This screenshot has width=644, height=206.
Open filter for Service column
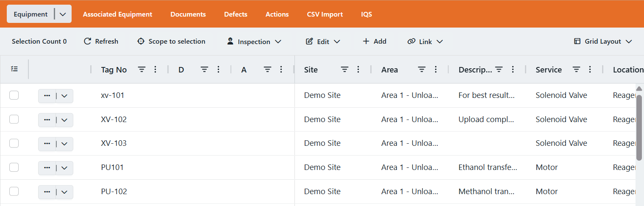[576, 69]
